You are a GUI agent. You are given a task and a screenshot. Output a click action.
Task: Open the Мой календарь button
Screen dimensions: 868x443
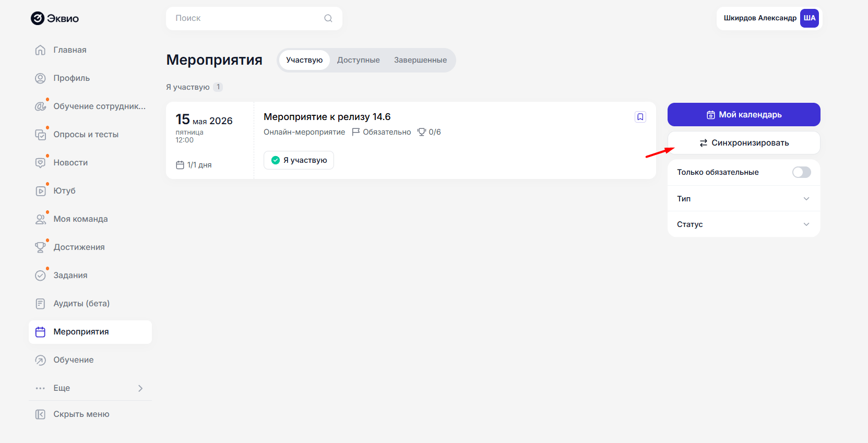click(x=744, y=115)
